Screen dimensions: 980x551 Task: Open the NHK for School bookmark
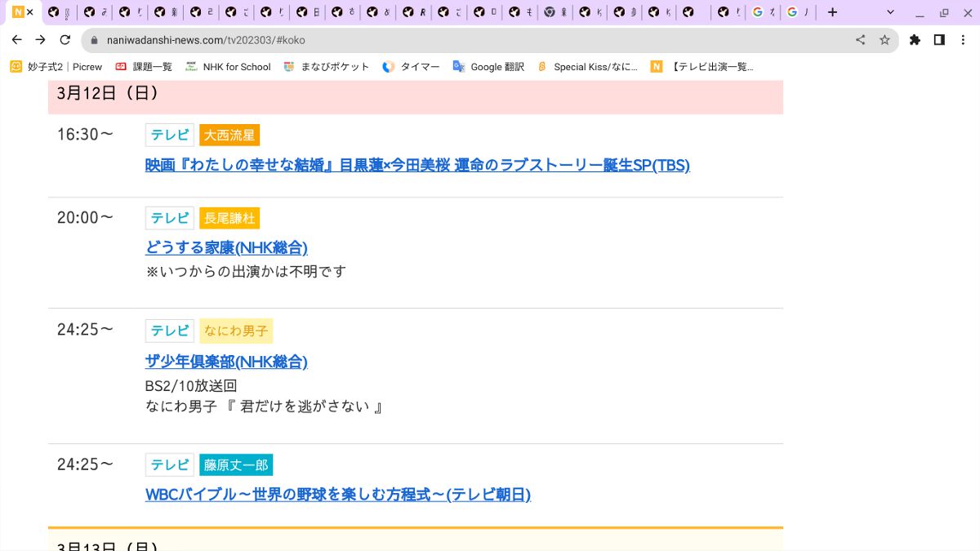[228, 67]
